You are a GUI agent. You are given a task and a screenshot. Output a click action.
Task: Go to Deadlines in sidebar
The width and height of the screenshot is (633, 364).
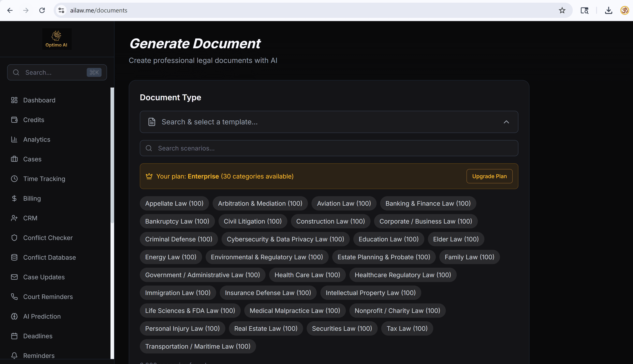[38, 336]
